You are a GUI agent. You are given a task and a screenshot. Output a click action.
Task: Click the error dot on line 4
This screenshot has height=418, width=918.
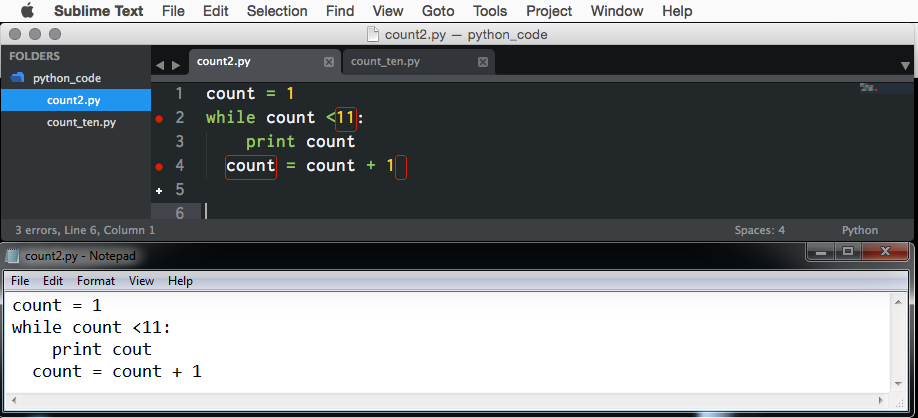(x=159, y=166)
